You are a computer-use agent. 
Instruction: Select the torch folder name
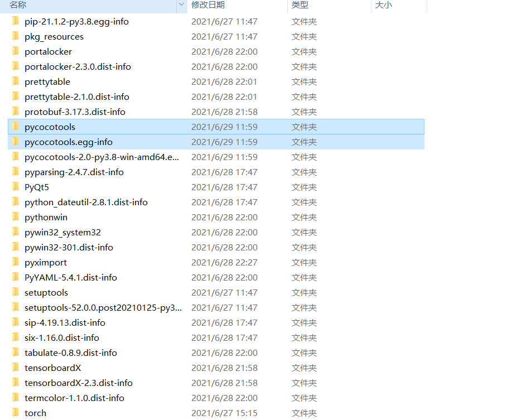point(35,413)
